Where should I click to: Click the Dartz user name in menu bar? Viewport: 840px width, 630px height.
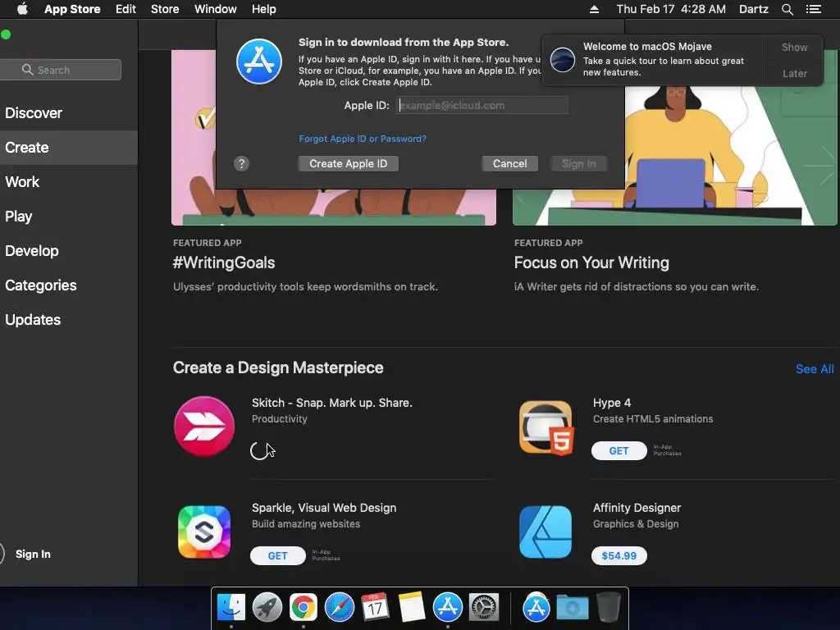(x=754, y=9)
